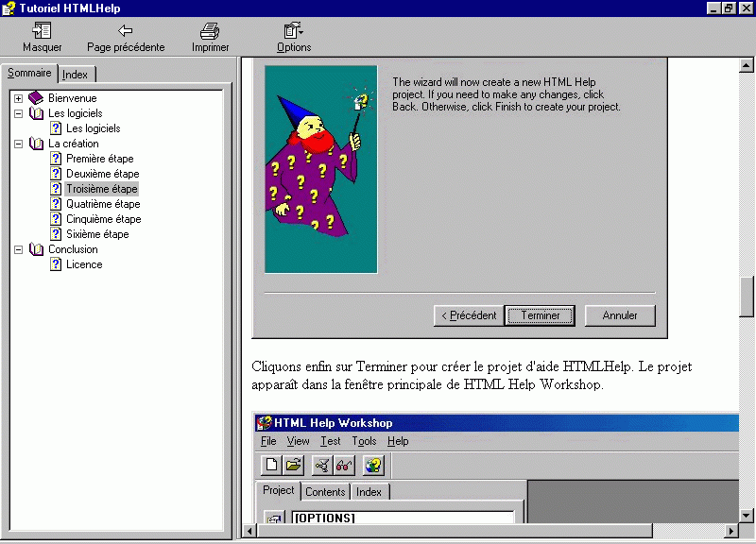Image resolution: width=756 pixels, height=544 pixels.
Task: Select the Index tab in Workshop
Action: coord(369,492)
